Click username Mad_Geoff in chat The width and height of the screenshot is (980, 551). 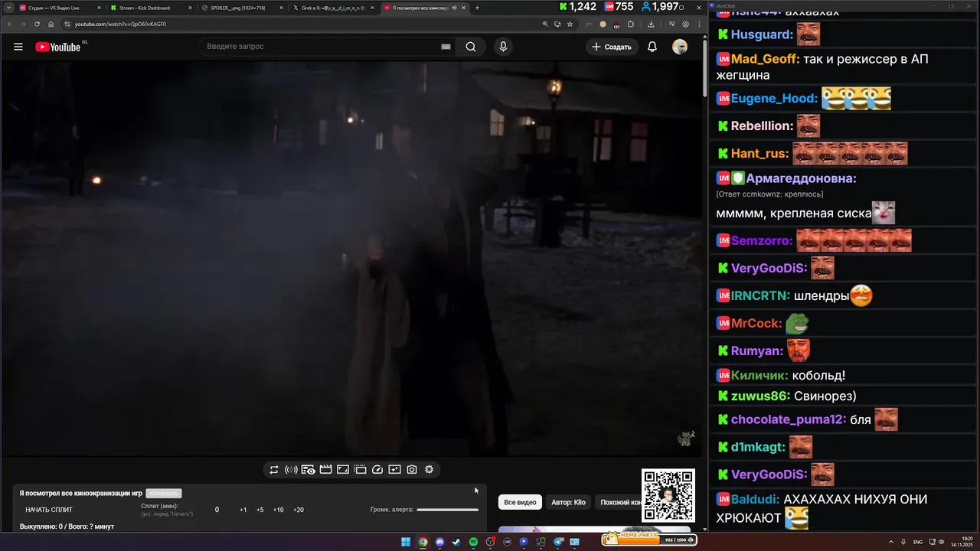coord(766,59)
